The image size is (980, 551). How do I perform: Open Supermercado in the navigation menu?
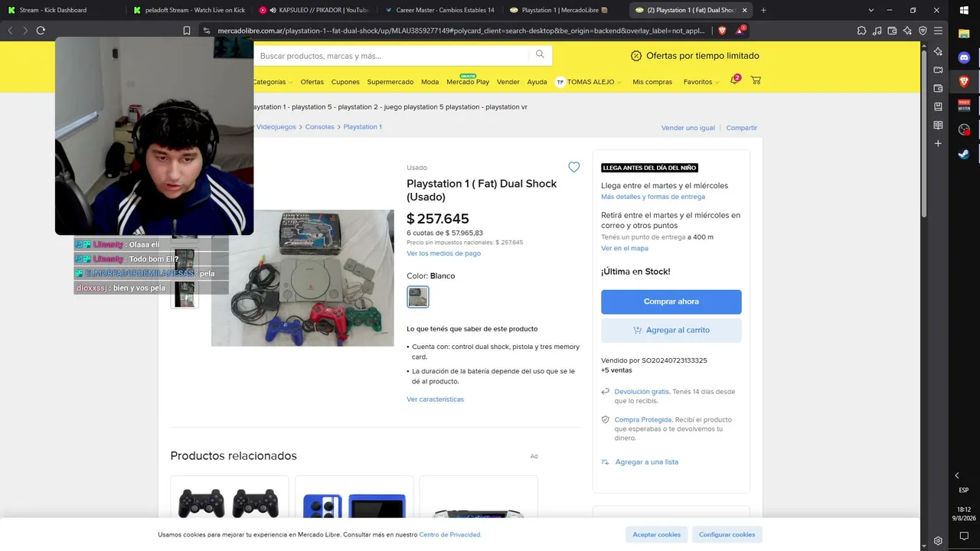tap(390, 82)
